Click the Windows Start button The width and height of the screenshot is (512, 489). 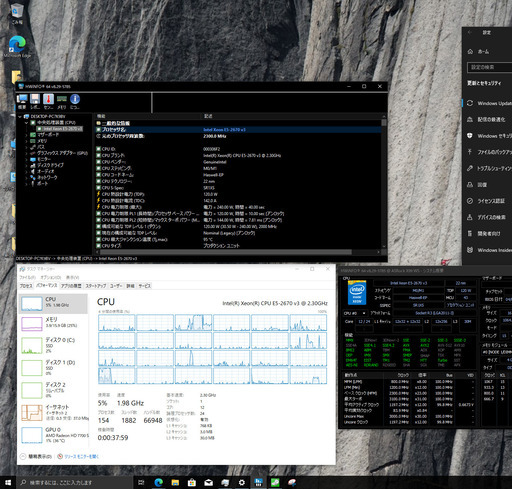[x=8, y=482]
